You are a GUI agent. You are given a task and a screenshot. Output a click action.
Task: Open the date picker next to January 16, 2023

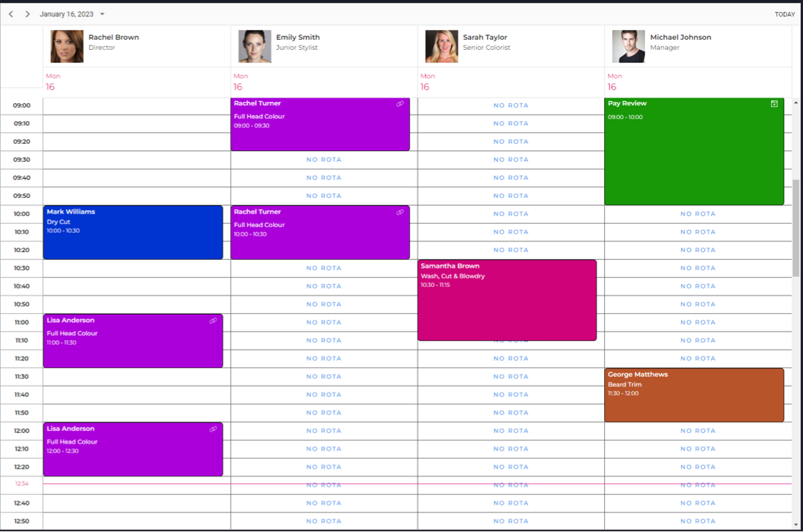(x=101, y=14)
